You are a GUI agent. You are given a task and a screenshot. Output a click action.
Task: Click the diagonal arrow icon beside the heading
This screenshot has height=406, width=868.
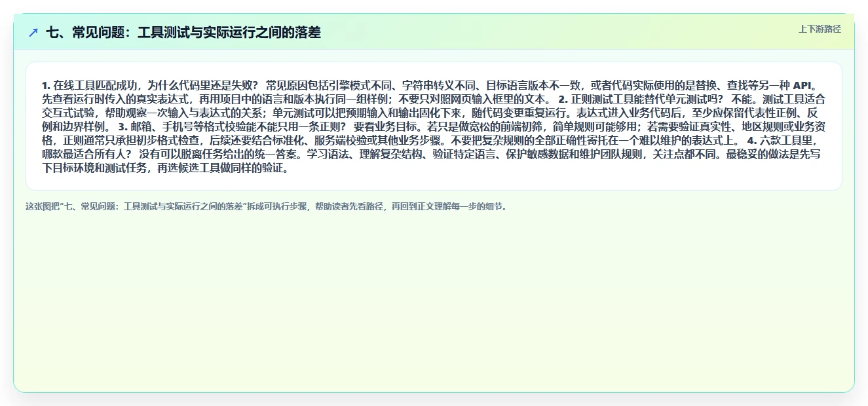pyautogui.click(x=33, y=32)
